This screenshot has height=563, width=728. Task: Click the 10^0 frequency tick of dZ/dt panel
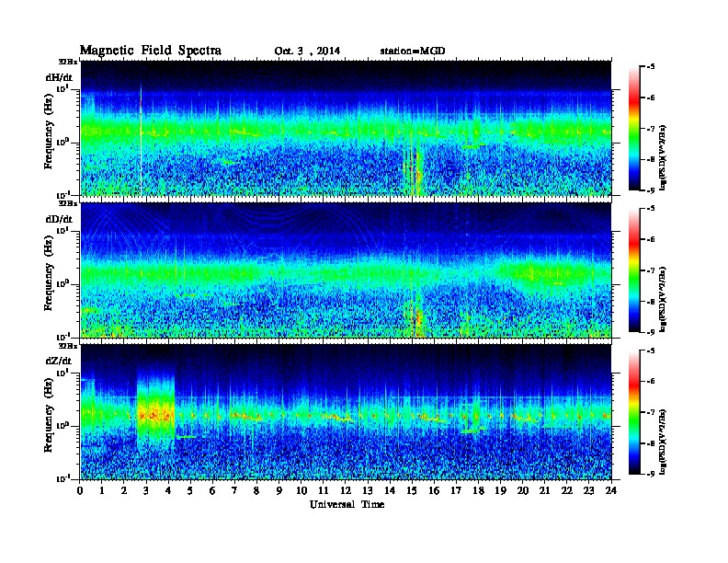tap(63, 426)
